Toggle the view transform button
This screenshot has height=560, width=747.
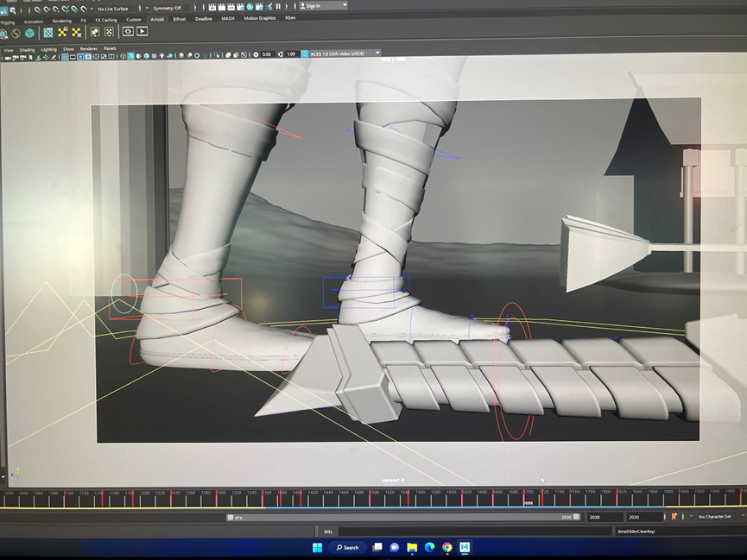pyautogui.click(x=305, y=53)
